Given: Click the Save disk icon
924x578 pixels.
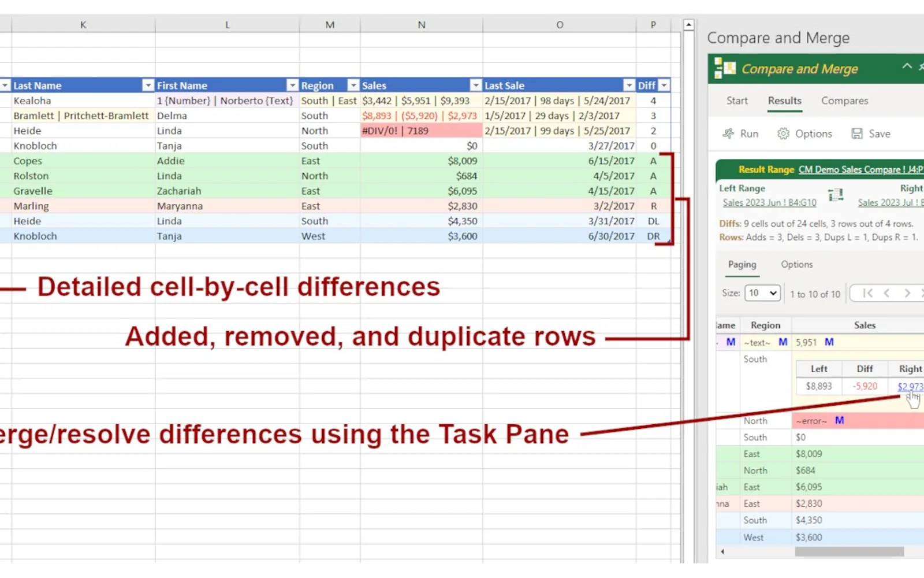Looking at the screenshot, I should [857, 134].
